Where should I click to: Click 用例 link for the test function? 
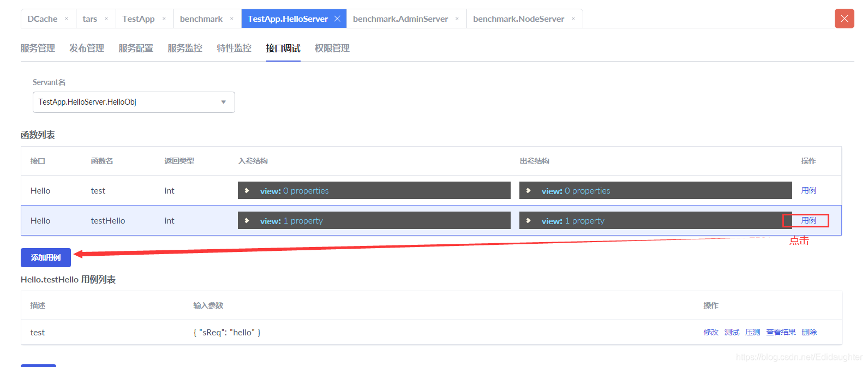pos(809,190)
